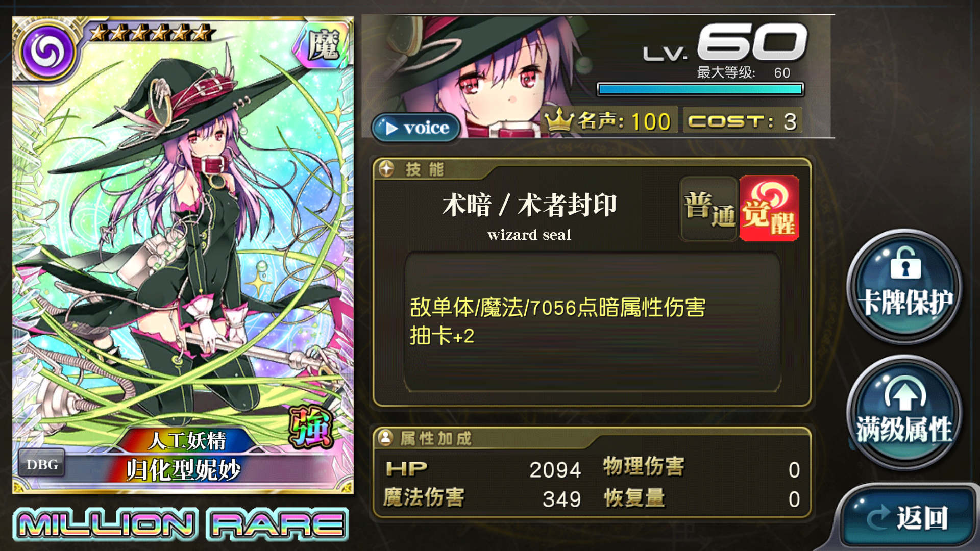Show max level stats with 满级属性
The height and width of the screenshot is (551, 980).
tap(905, 412)
